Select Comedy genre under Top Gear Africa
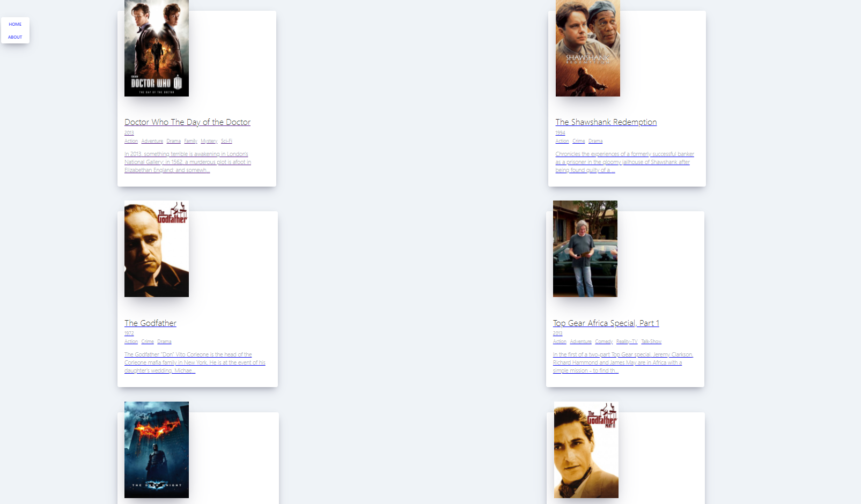Image resolution: width=861 pixels, height=504 pixels. (604, 342)
